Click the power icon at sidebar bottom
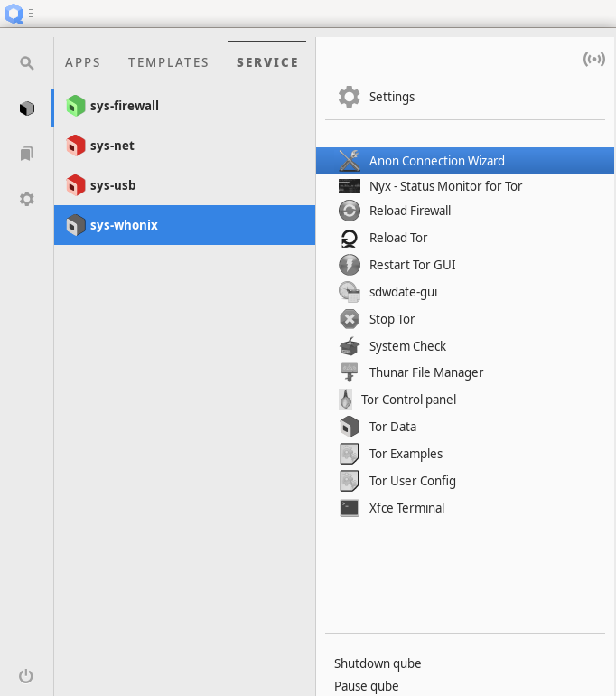 pos(26,675)
